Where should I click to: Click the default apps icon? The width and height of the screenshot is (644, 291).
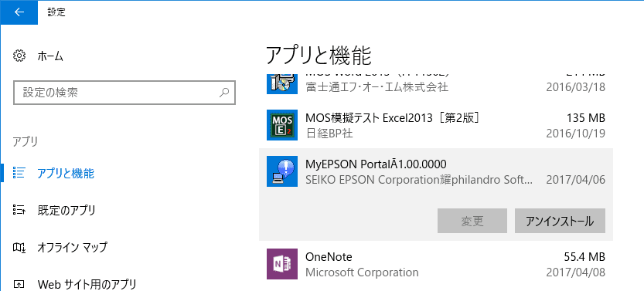click(x=19, y=210)
